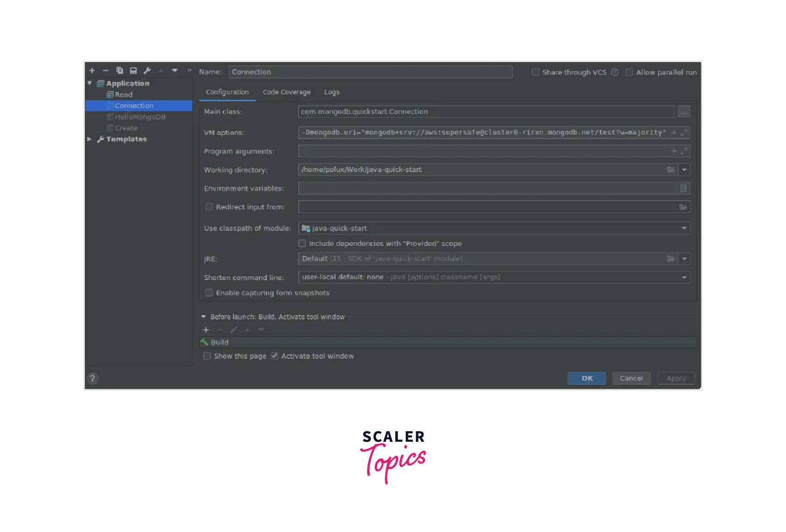Viewport: 786px width, 532px height.
Task: Switch to the Code Coverage tab
Action: tap(287, 92)
